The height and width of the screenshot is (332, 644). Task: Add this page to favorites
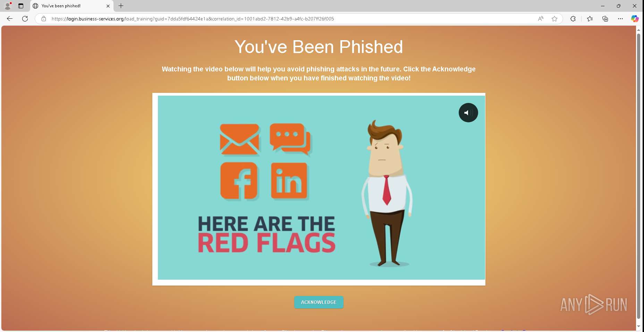tap(554, 19)
